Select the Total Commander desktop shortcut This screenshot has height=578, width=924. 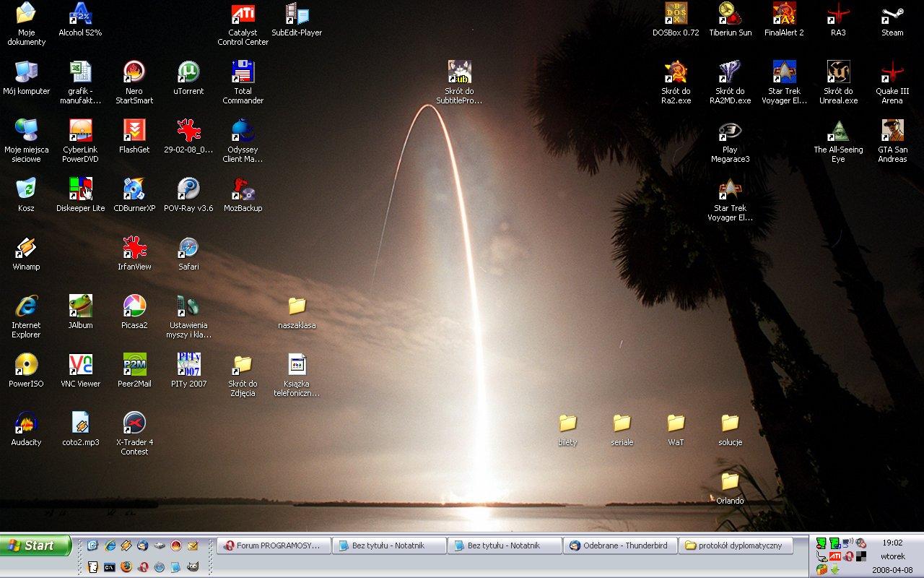pos(243,82)
